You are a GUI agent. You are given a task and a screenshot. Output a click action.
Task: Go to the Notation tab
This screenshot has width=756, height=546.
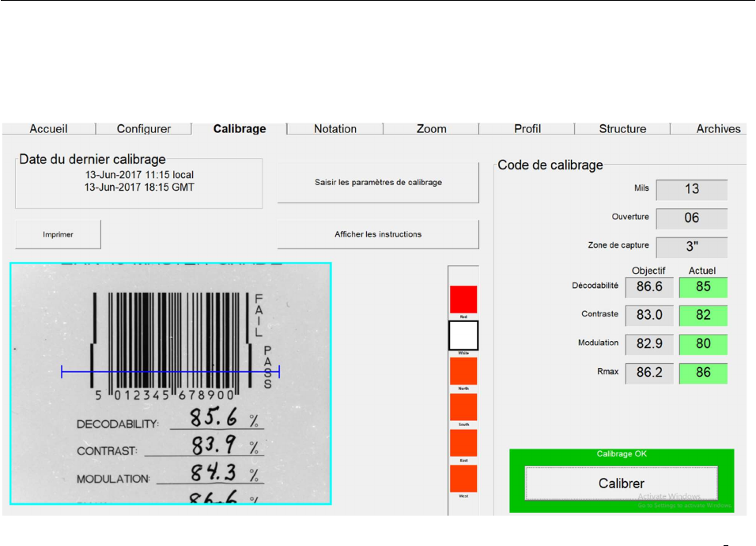335,129
